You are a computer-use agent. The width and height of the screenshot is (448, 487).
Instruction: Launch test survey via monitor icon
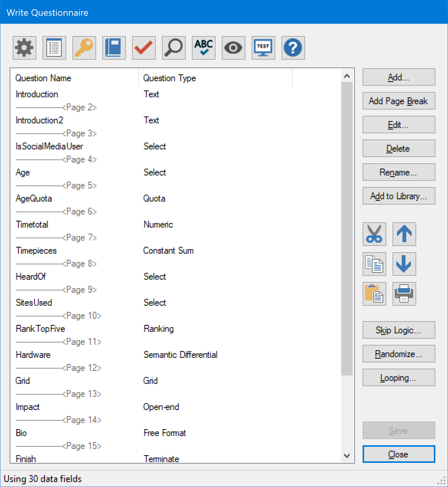coord(263,48)
